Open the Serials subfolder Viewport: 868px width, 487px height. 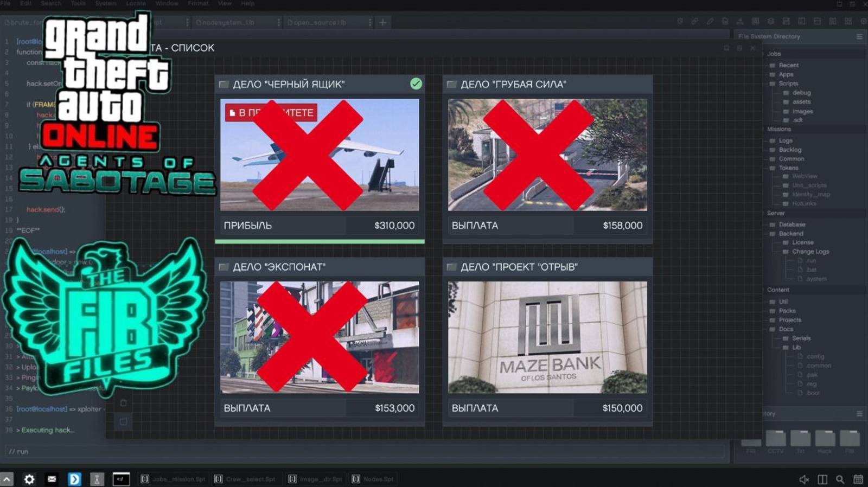coord(797,338)
